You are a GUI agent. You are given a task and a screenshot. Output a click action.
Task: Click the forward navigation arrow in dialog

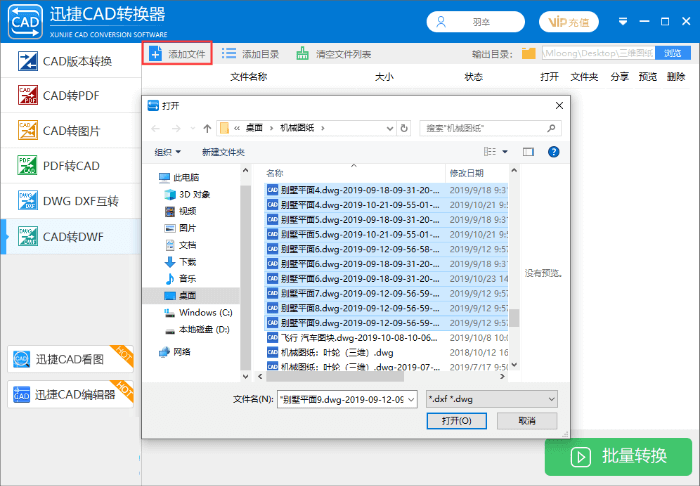(x=176, y=129)
